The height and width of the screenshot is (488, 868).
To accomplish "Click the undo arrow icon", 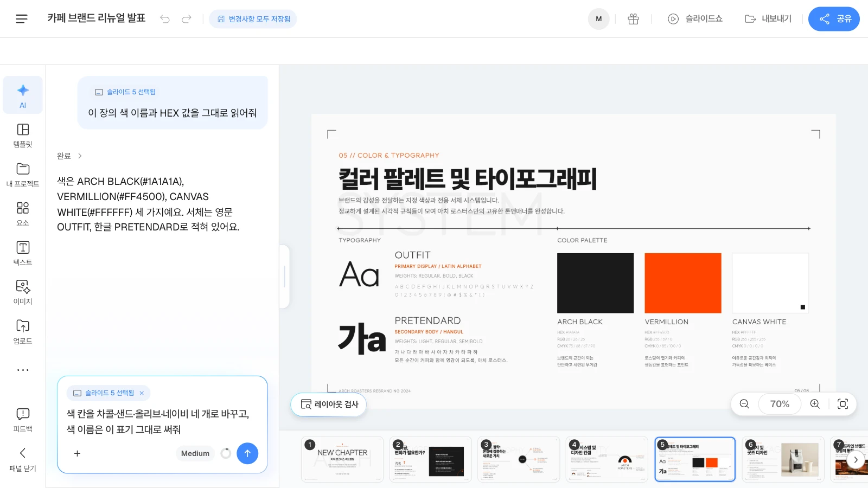I will (165, 19).
